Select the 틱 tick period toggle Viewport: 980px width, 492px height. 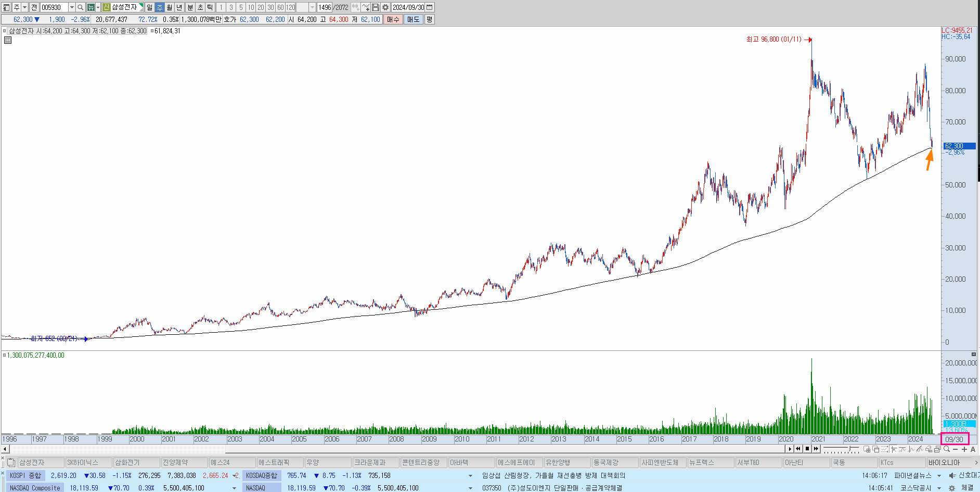[210, 7]
